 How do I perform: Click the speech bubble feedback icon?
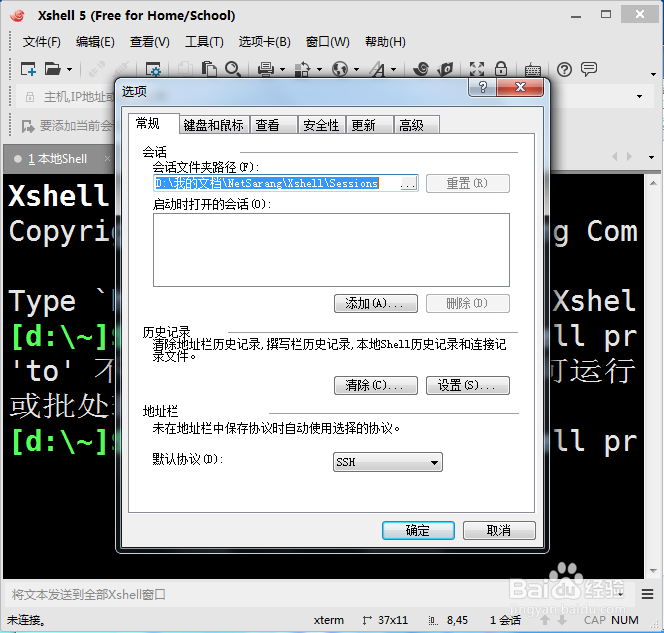(589, 69)
